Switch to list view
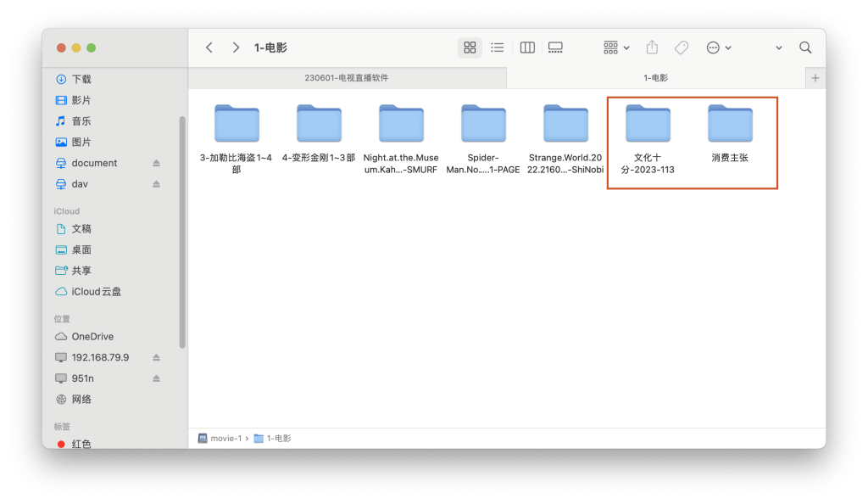Viewport: 868px width, 504px height. (497, 48)
